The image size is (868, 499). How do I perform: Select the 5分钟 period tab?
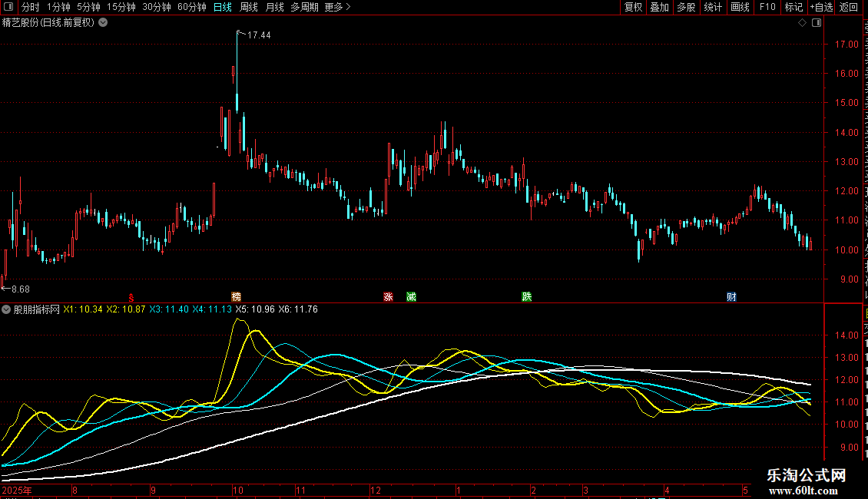[88, 7]
